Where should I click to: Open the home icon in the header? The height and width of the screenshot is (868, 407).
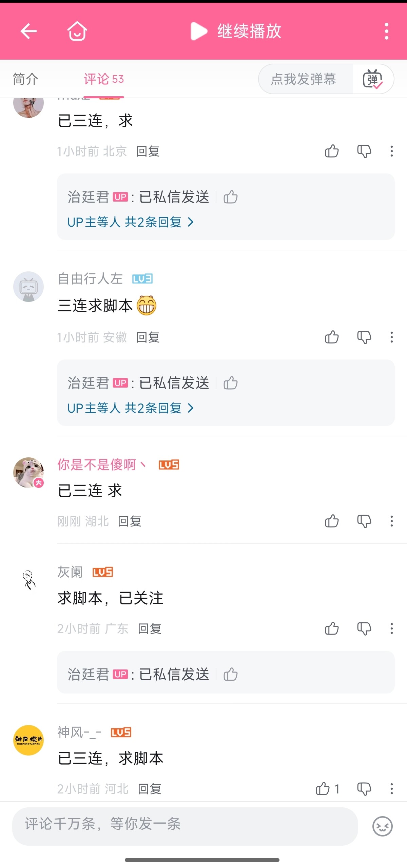point(77,31)
